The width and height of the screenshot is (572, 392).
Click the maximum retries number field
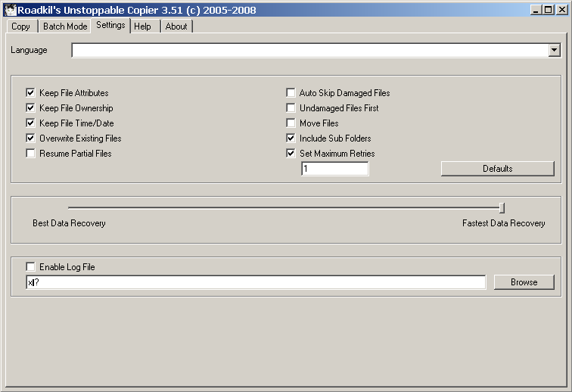coord(335,169)
